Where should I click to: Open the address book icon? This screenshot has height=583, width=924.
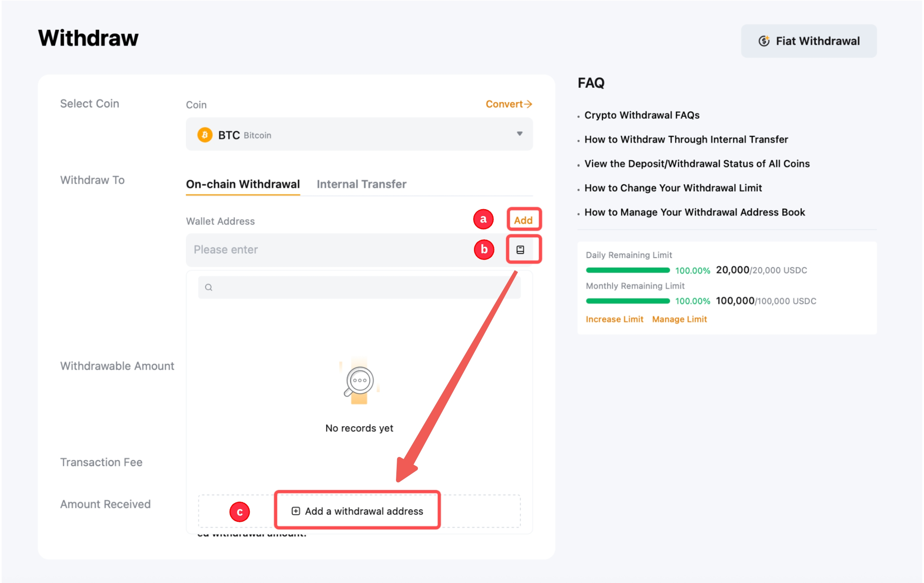click(x=520, y=250)
